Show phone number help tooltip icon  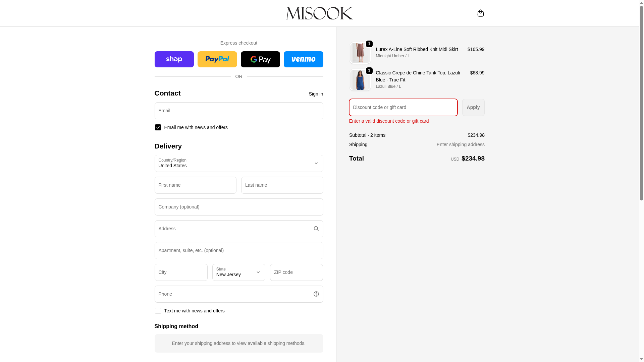coord(316,294)
